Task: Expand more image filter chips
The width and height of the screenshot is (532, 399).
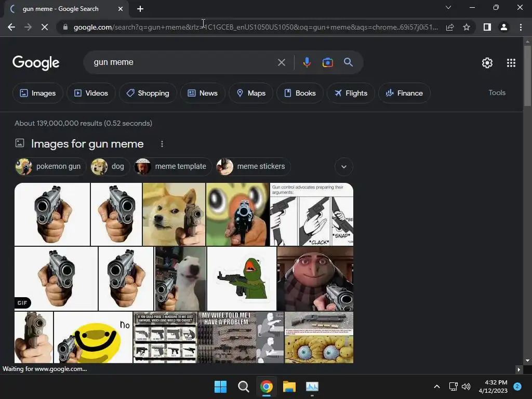Action: pos(344,167)
